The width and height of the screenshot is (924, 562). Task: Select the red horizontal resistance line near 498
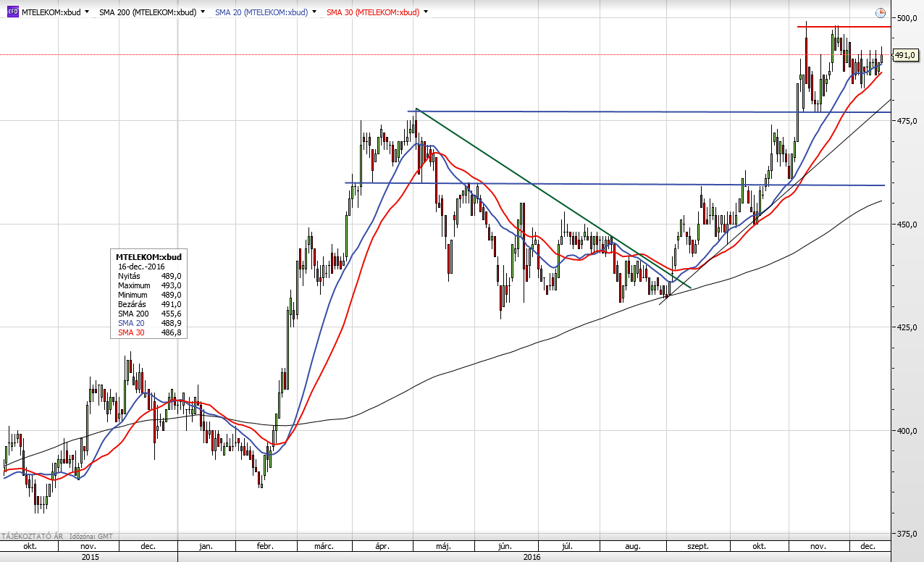(844, 27)
